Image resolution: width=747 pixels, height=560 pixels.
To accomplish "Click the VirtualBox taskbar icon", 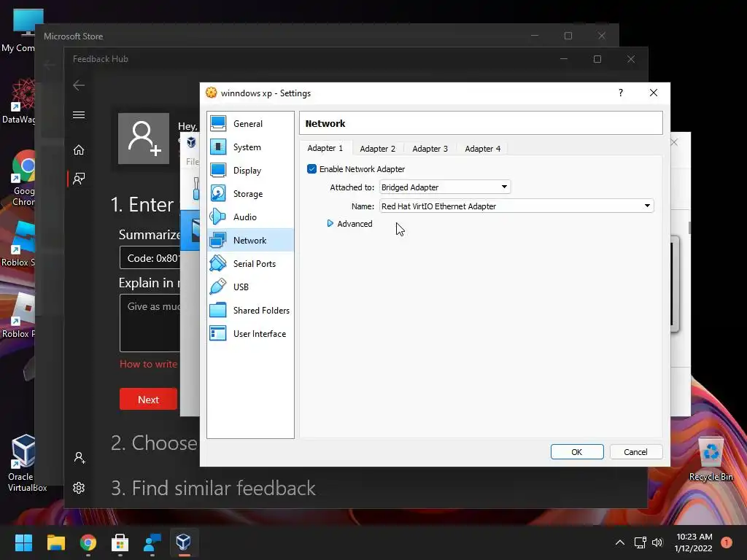I will click(183, 542).
